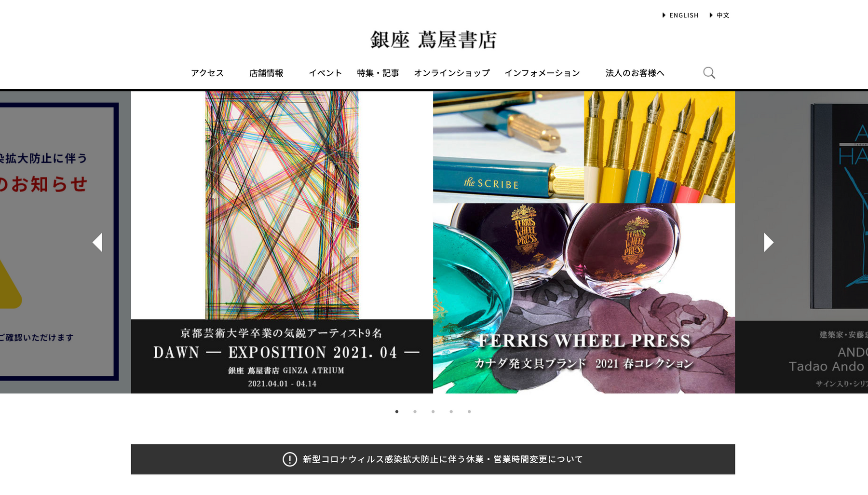Open the 店舗情報 menu item

point(266,73)
